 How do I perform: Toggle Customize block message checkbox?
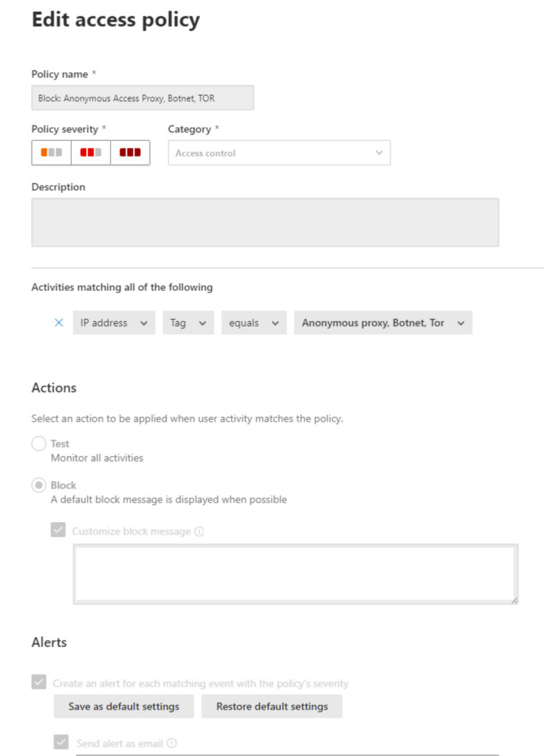tap(58, 530)
